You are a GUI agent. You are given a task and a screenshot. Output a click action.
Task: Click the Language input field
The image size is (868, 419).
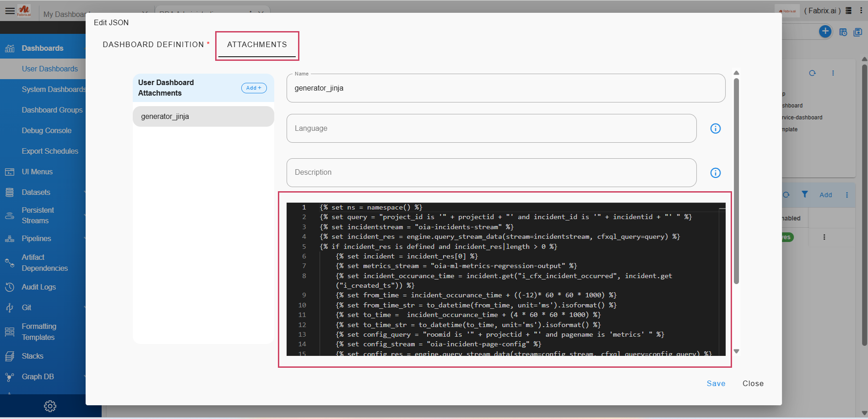click(x=491, y=129)
